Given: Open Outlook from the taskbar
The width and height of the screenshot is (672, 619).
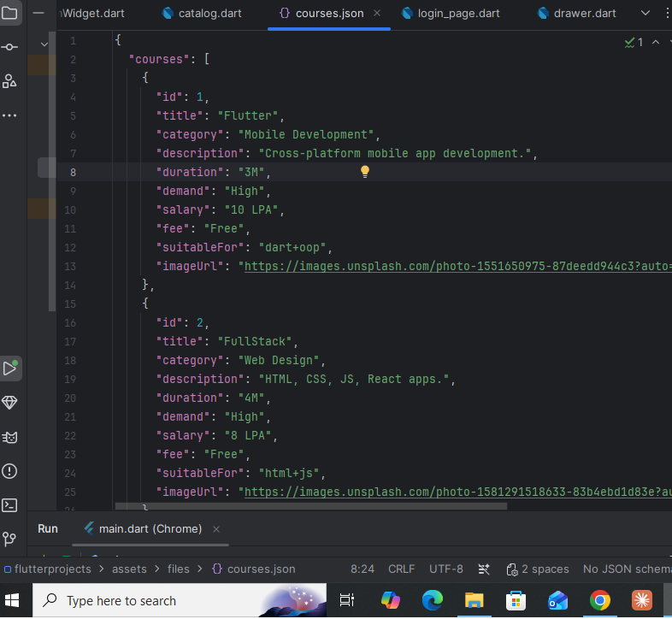Looking at the screenshot, I should [x=557, y=600].
